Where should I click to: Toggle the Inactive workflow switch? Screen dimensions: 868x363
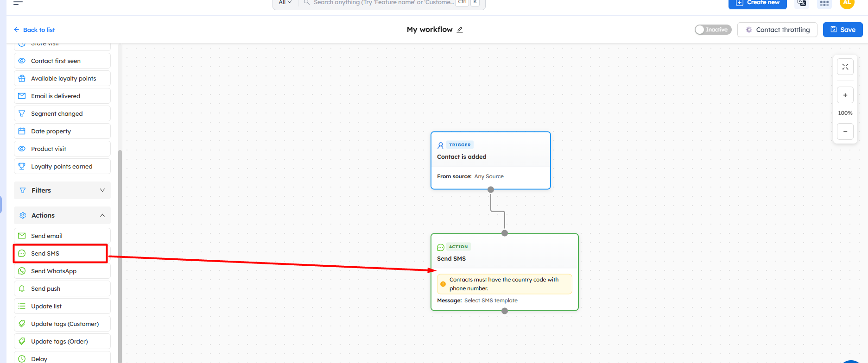pos(713,30)
